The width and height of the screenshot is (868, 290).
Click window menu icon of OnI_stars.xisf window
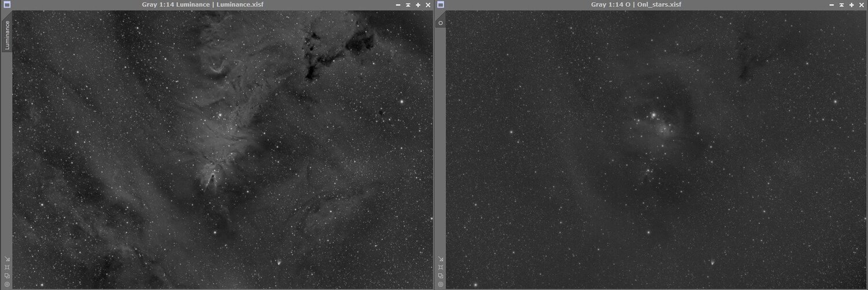[x=440, y=5]
